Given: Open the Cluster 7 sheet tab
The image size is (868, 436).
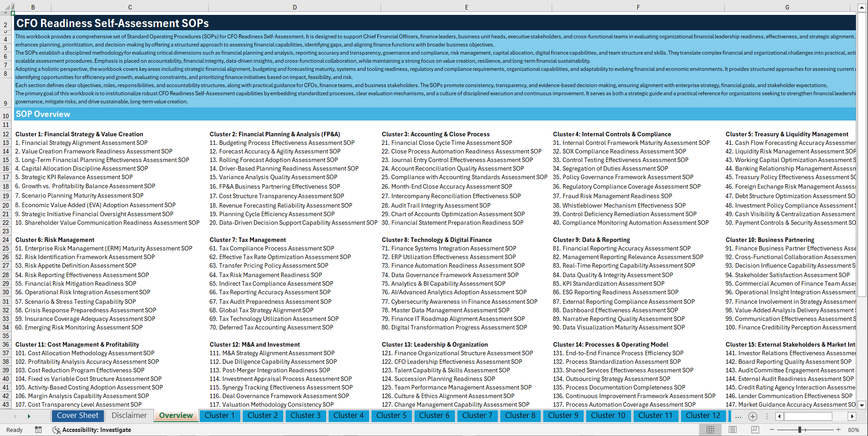Looking at the screenshot, I should [477, 416].
